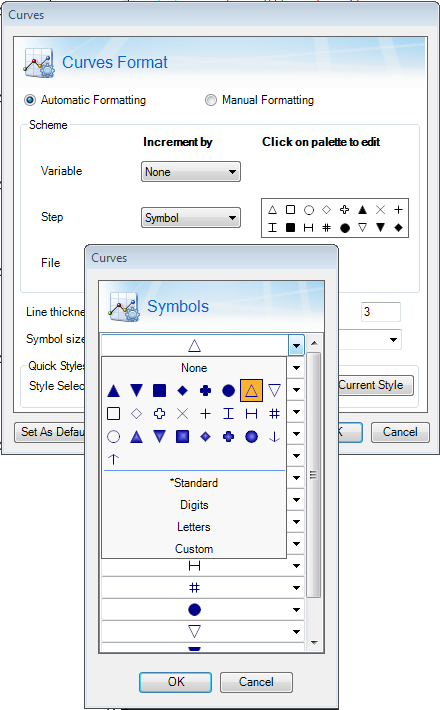Select the Digits symbol set
The image size is (440, 710).
(194, 505)
